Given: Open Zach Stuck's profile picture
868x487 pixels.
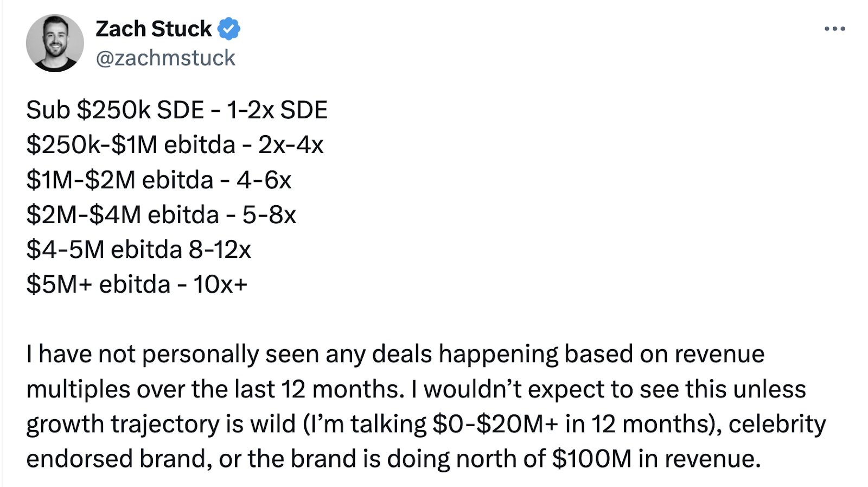Looking at the screenshot, I should [55, 43].
